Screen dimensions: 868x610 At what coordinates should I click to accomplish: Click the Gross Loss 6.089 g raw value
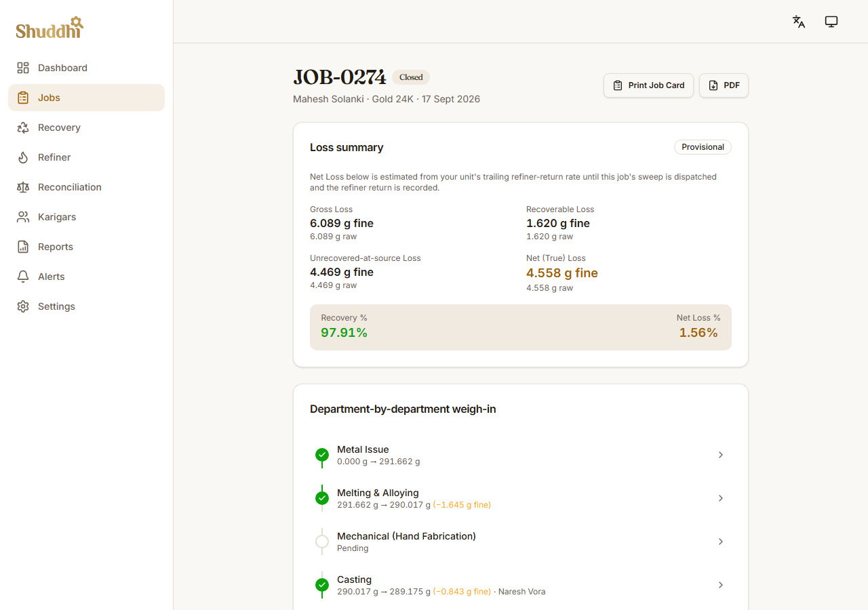tap(333, 237)
